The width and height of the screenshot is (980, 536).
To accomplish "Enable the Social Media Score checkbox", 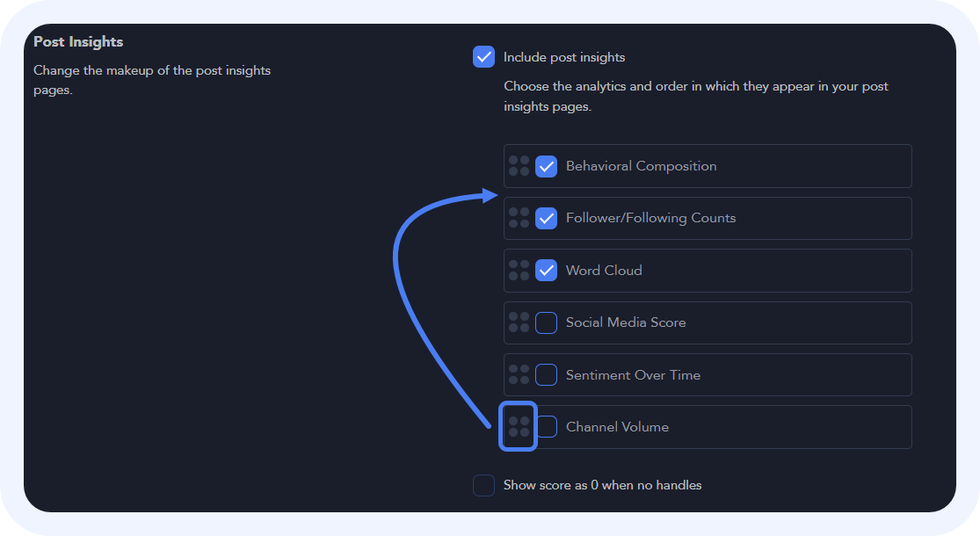I will pyautogui.click(x=547, y=322).
